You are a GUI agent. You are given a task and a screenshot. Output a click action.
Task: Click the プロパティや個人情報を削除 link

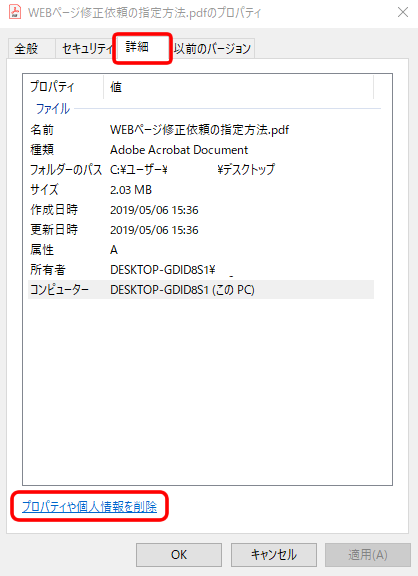coord(89,507)
